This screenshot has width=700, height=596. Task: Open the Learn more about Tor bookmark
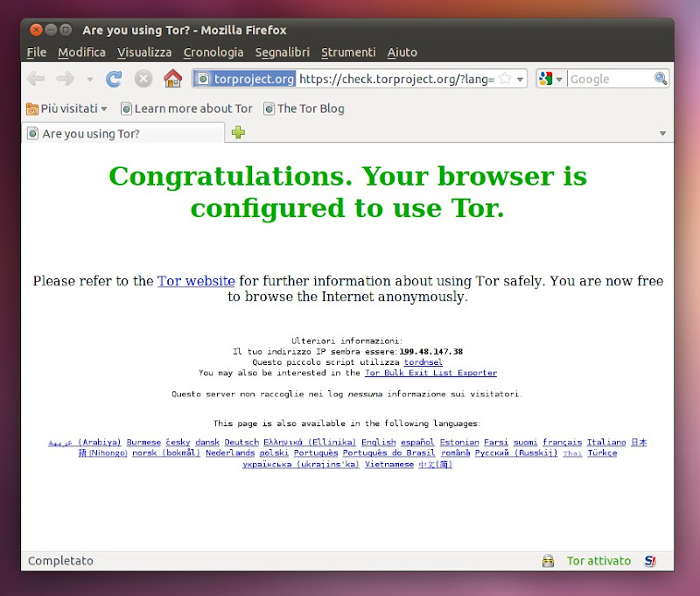(186, 109)
